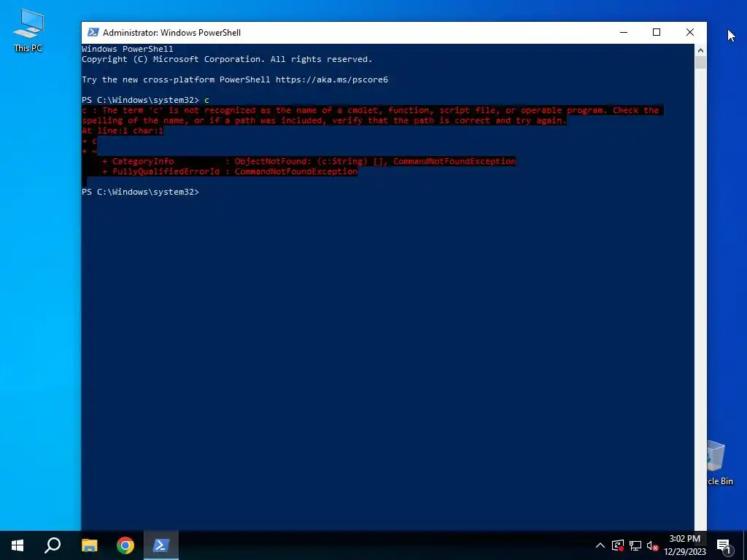Screen dimensions: 747x560
Task: Close the PowerShell window
Action: point(690,32)
